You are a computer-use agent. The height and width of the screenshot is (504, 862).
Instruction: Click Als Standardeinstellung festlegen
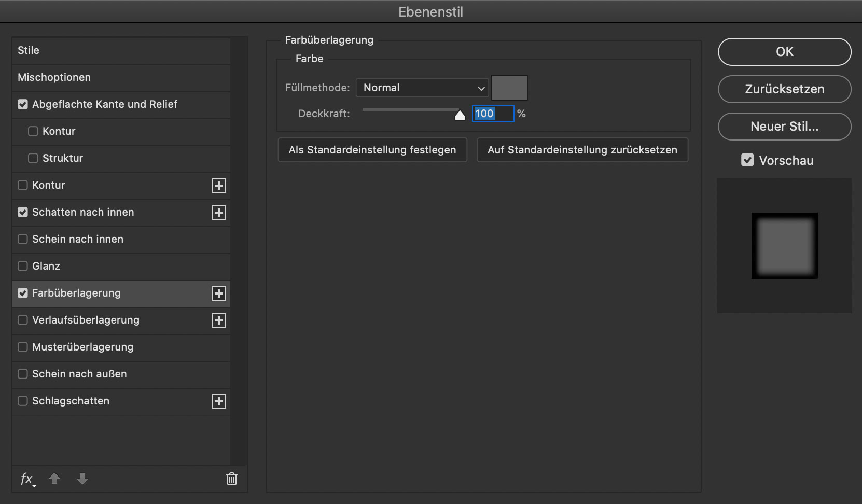click(x=372, y=150)
